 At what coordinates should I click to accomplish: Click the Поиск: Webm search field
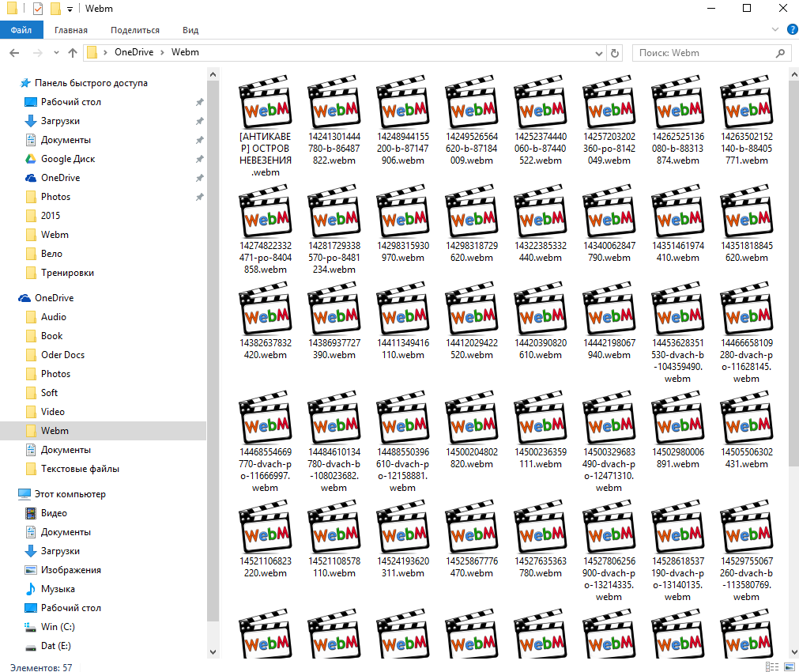tap(712, 53)
